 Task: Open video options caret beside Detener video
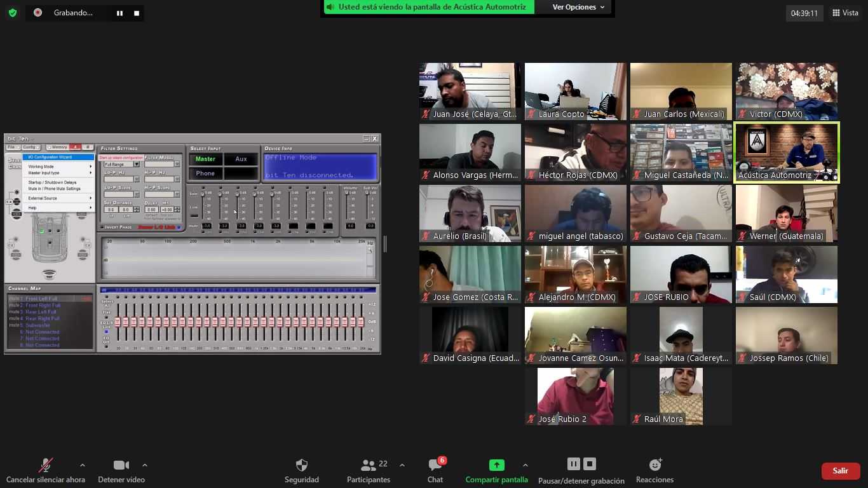(x=144, y=465)
